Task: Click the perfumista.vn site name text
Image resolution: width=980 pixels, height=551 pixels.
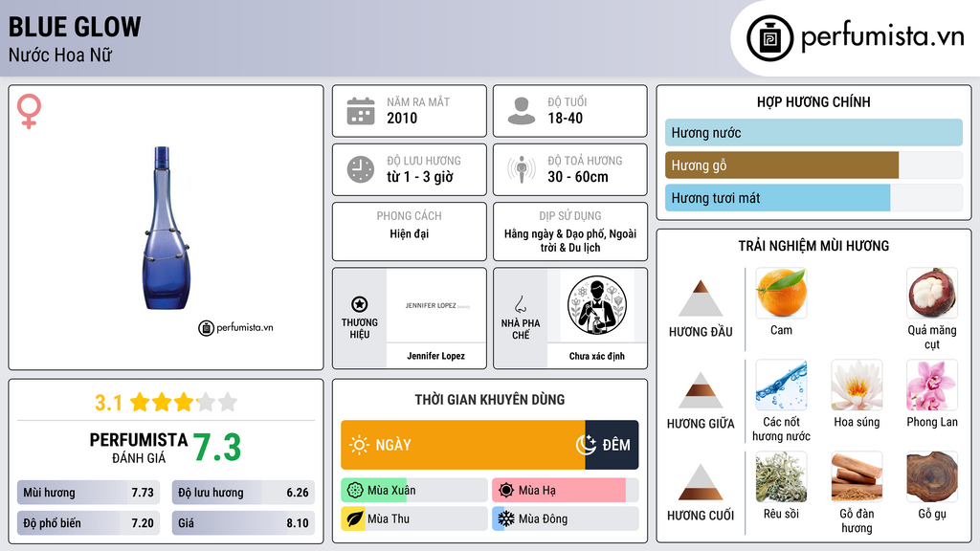Action: click(882, 36)
